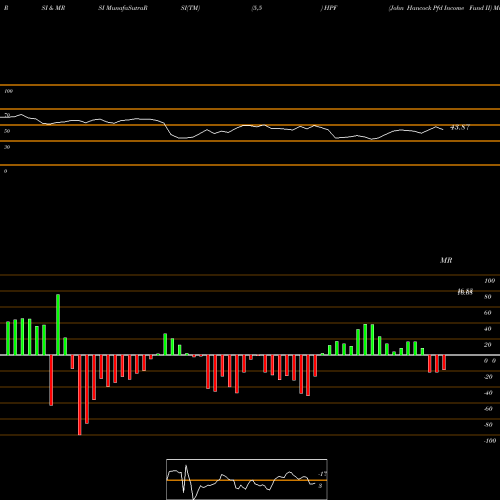
Task: Click the 'SI & MR' header text
Action: coord(53,8)
